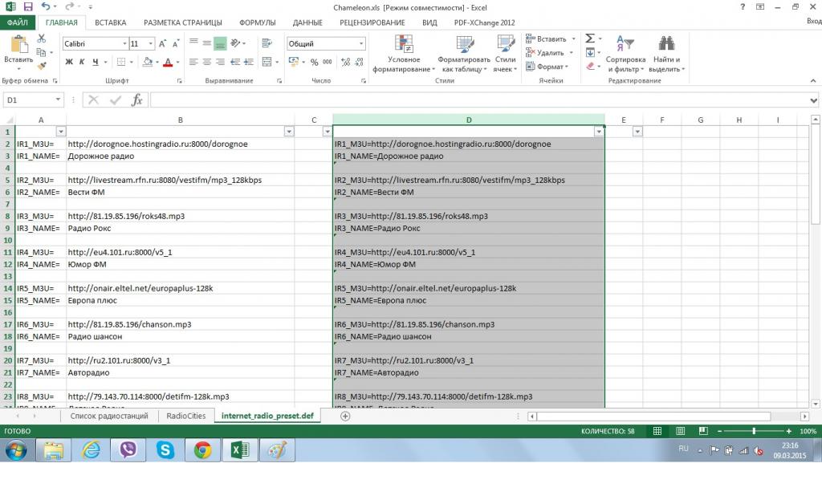Switch to the RadioCities sheet tab
This screenshot has width=822, height=504.
tap(185, 416)
